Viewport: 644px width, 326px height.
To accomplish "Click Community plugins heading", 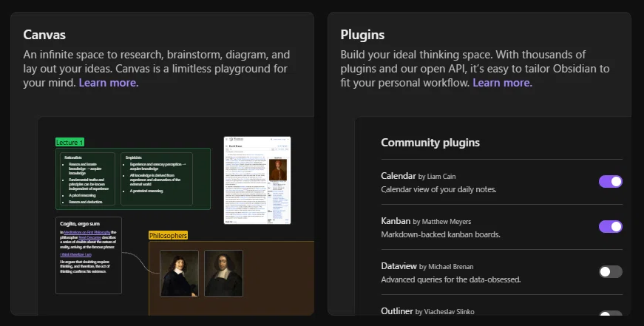I will [x=430, y=143].
